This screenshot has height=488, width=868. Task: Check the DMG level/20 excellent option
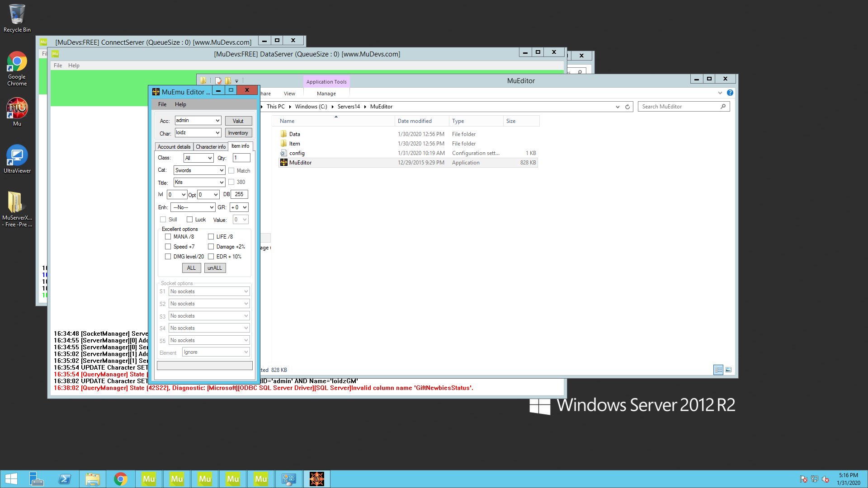coord(168,257)
